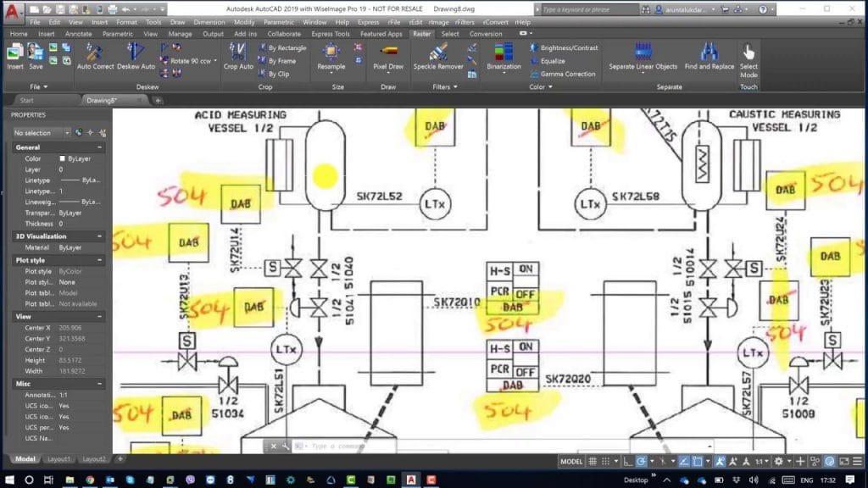Image resolution: width=868 pixels, height=488 pixels.
Task: Click the Insert raster image button
Action: tap(15, 57)
